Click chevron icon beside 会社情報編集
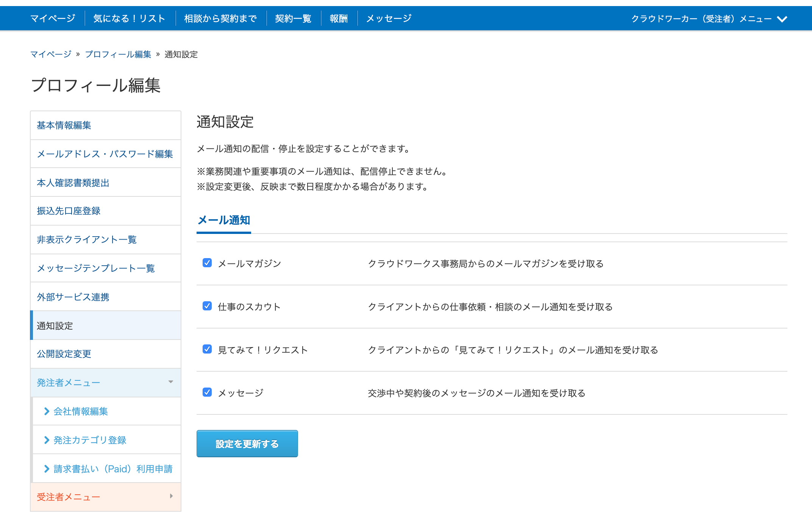The image size is (812, 528). point(47,411)
